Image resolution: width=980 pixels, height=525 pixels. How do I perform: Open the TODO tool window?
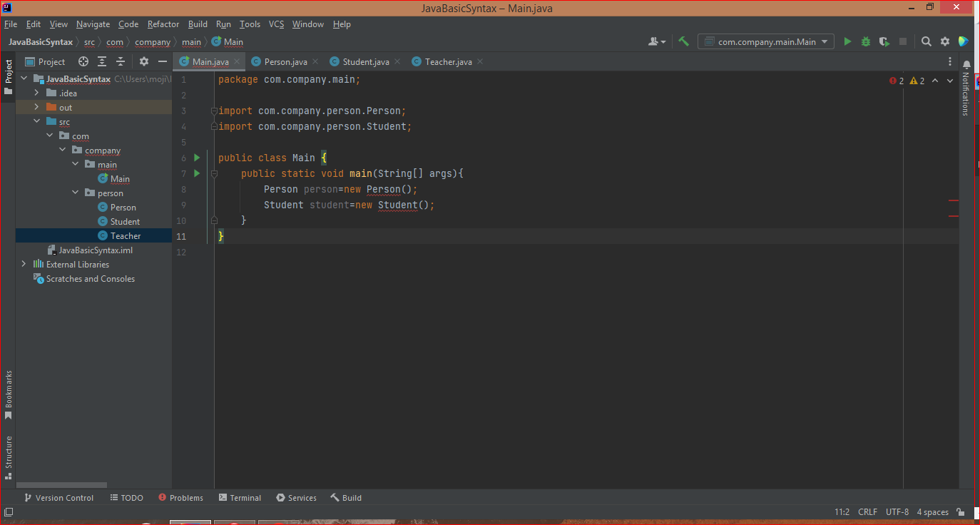(x=127, y=498)
